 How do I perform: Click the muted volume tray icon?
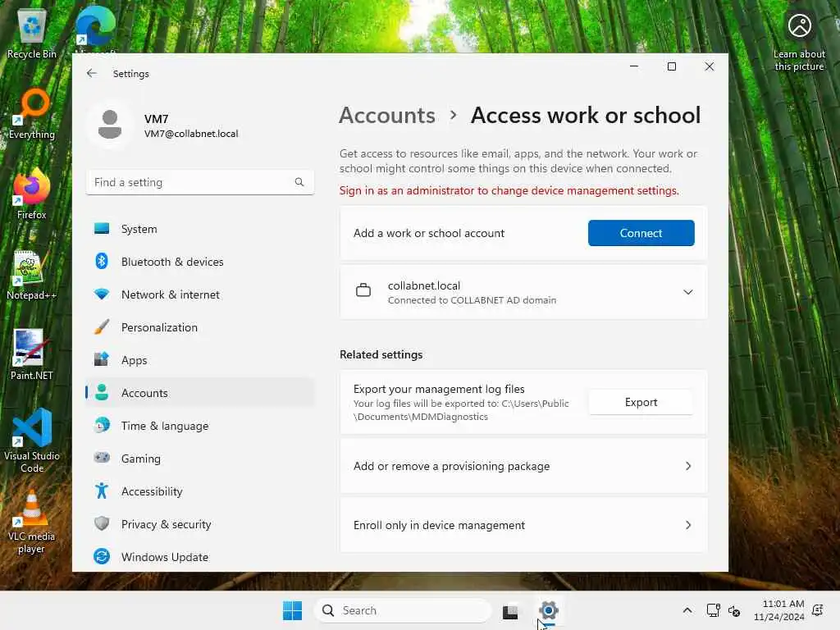coord(734,610)
